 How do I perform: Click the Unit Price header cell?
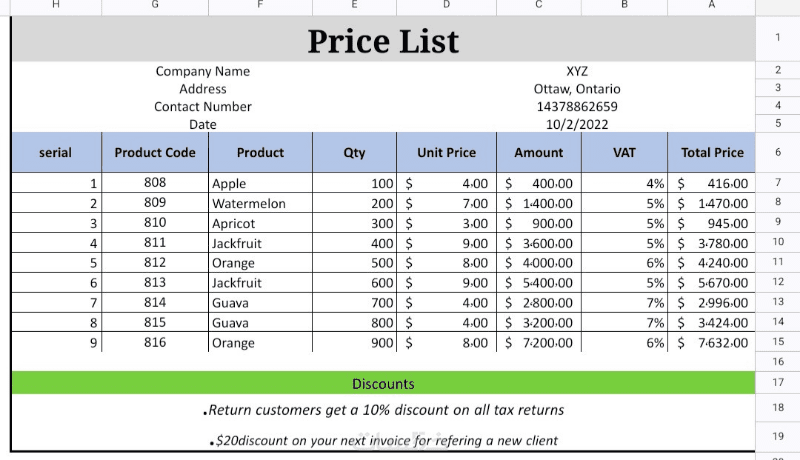[x=446, y=153]
